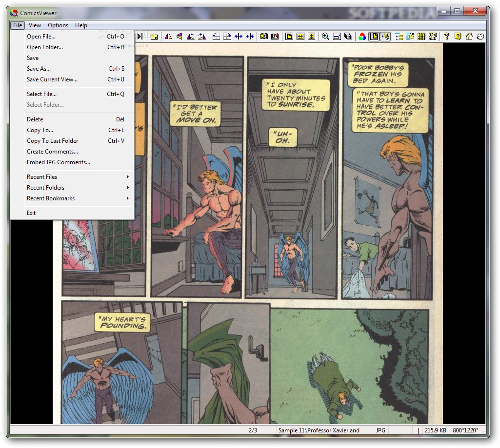
Task: Click the open-book with red marker icon
Action: (x=275, y=37)
